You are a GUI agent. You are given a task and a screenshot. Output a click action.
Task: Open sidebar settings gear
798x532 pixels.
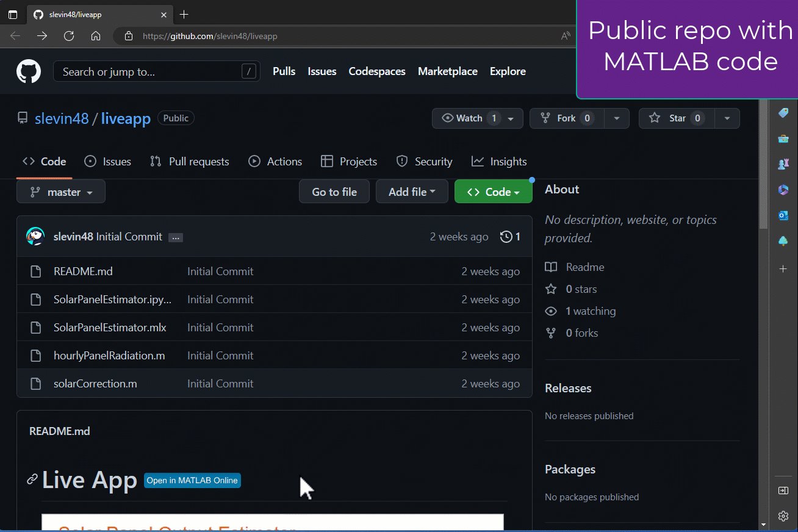coord(783,516)
